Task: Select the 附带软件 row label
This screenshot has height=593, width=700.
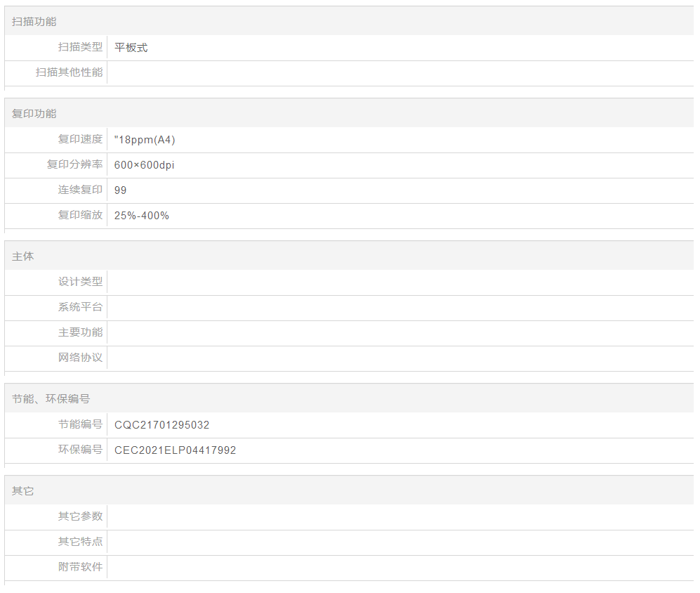Action: pos(80,567)
